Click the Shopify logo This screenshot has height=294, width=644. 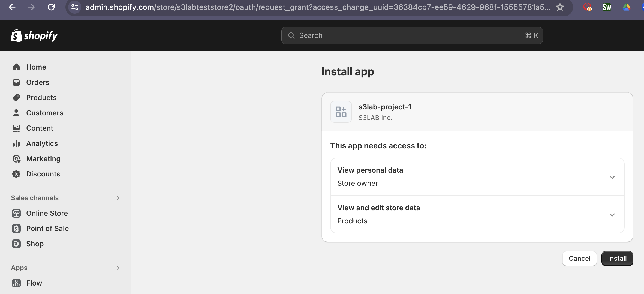coord(34,35)
